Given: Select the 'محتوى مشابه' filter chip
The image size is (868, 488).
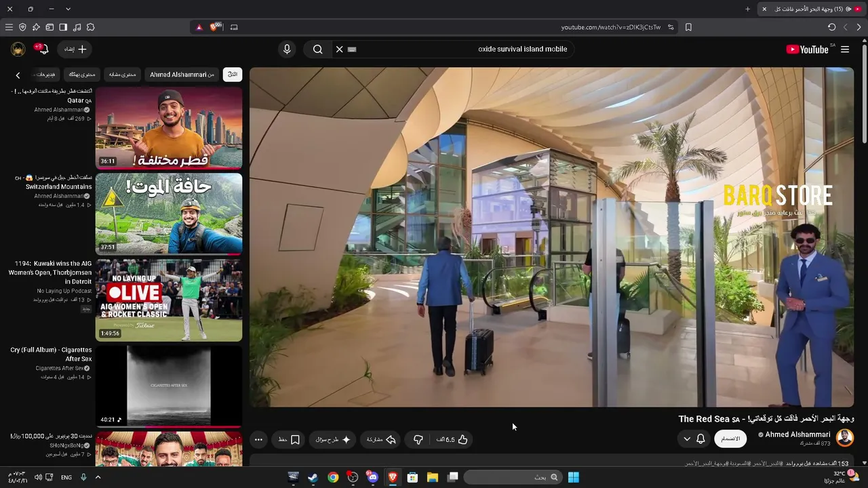Looking at the screenshot, I should pos(123,74).
